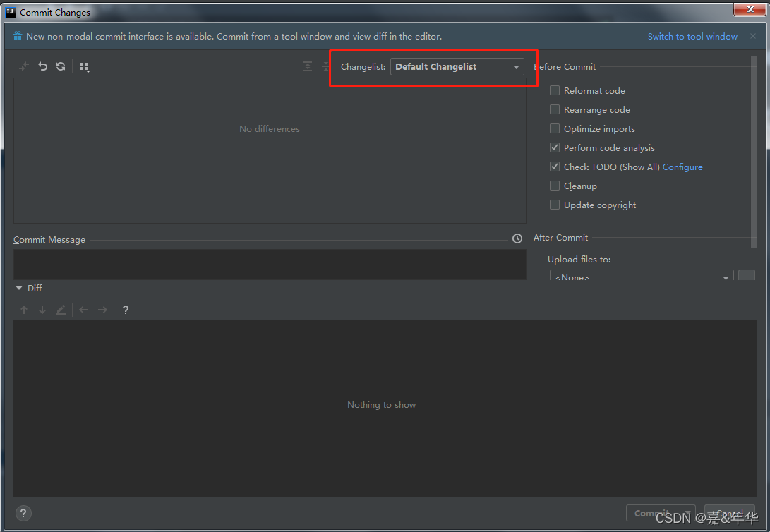Uncheck the Check TODO option

pyautogui.click(x=555, y=167)
